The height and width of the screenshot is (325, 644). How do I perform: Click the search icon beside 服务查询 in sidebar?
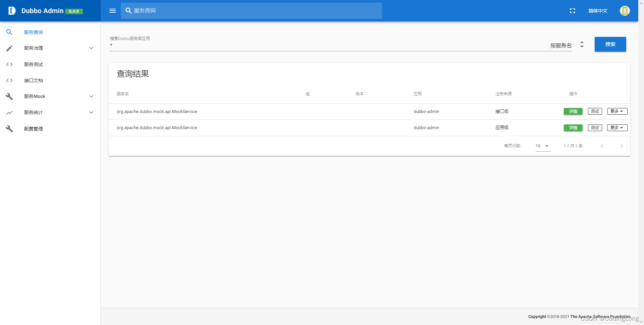click(9, 32)
